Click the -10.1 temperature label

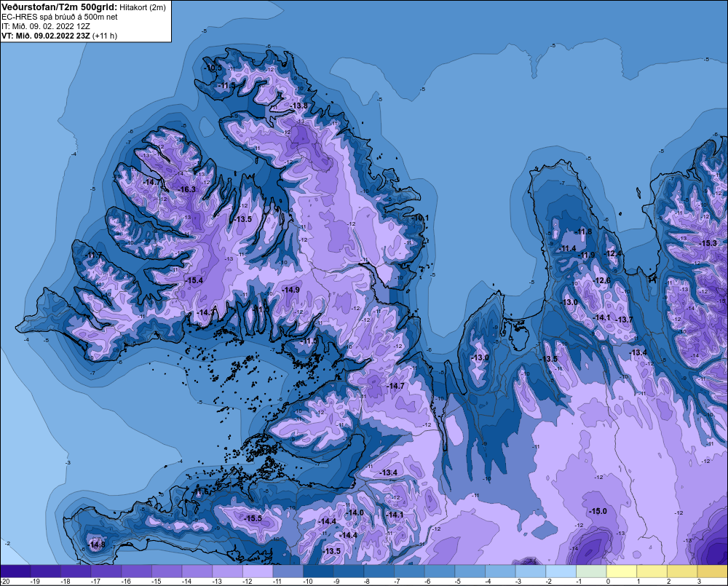pos(420,218)
